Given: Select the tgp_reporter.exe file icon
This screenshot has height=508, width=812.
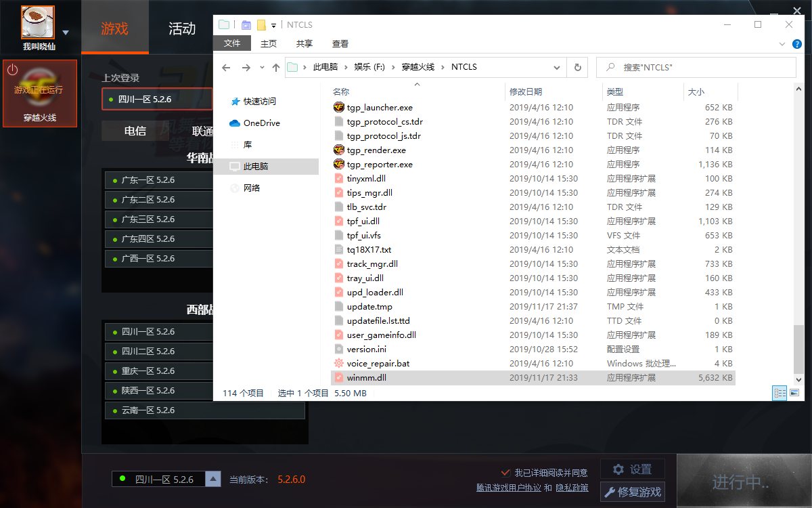Looking at the screenshot, I should click(x=339, y=164).
